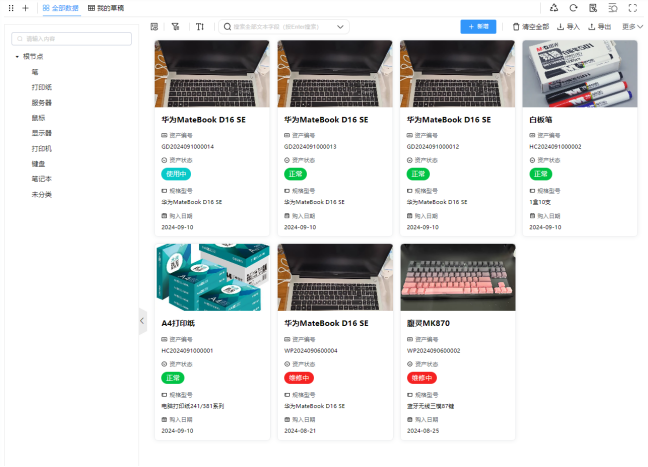
Task: Click the text size 'T' icon
Action: coord(200,27)
